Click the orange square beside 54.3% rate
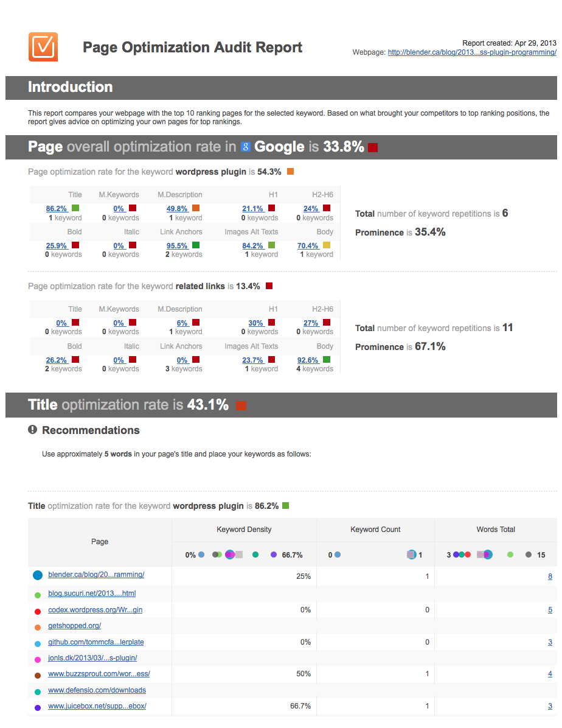This screenshot has height=728, width=562. tap(291, 171)
